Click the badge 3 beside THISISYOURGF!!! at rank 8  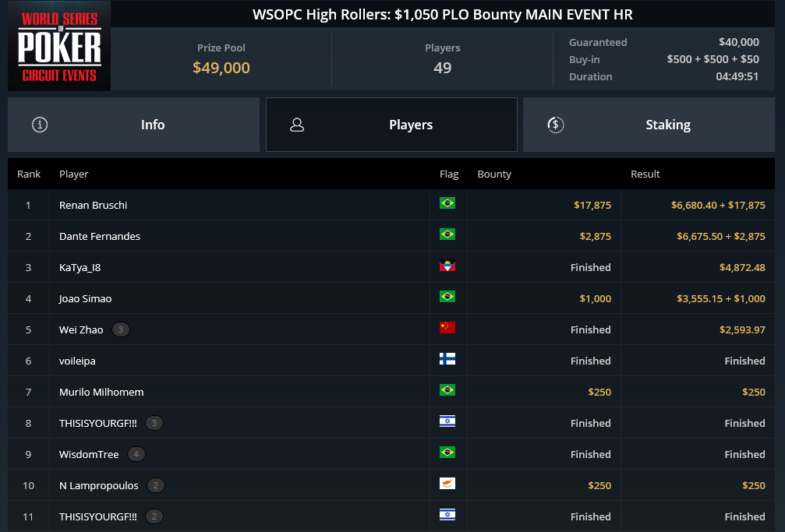154,424
